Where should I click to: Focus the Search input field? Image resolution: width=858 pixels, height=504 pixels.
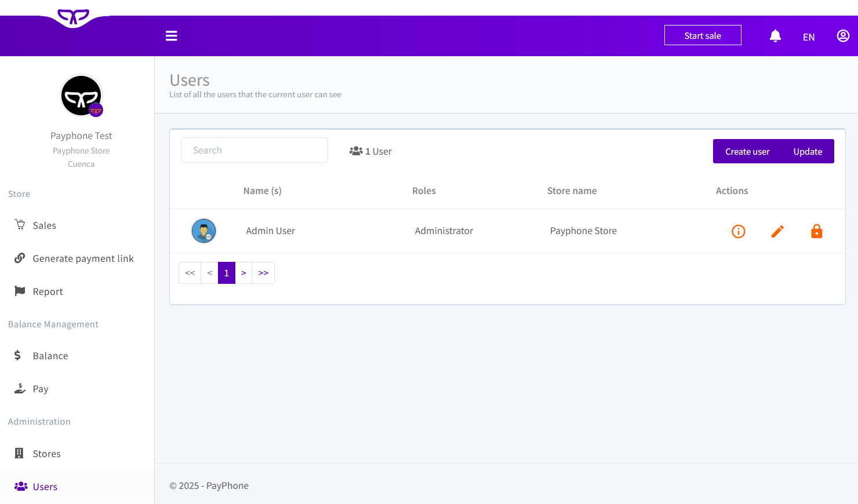click(x=255, y=150)
